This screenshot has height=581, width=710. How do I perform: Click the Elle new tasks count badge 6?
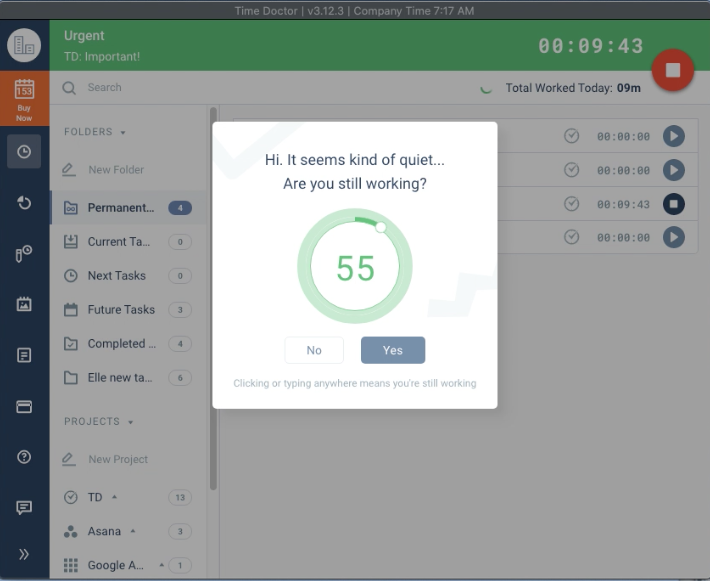pos(180,378)
